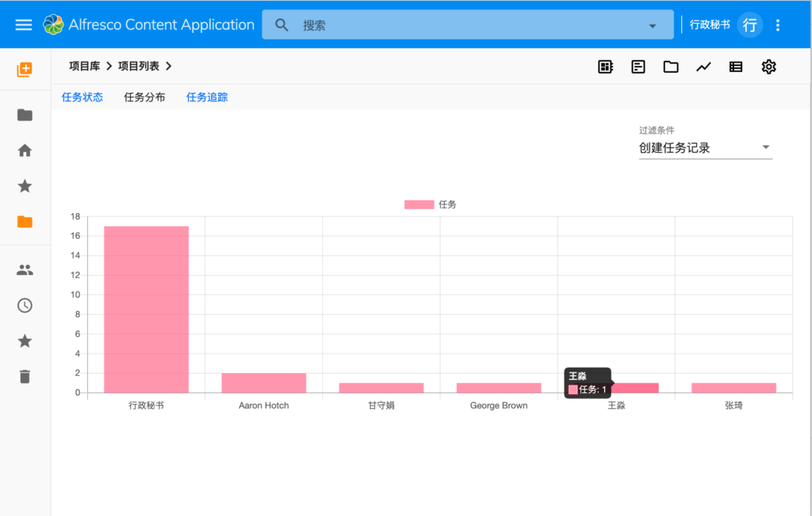Open the board view toolbar icon
The width and height of the screenshot is (812, 516).
point(605,67)
